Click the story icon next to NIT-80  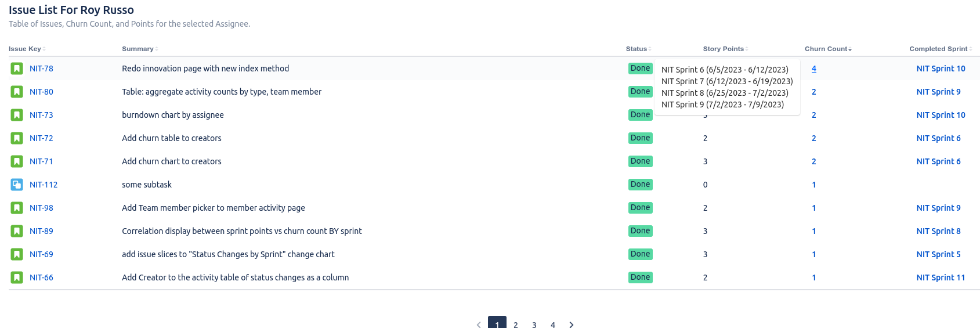pos(17,92)
